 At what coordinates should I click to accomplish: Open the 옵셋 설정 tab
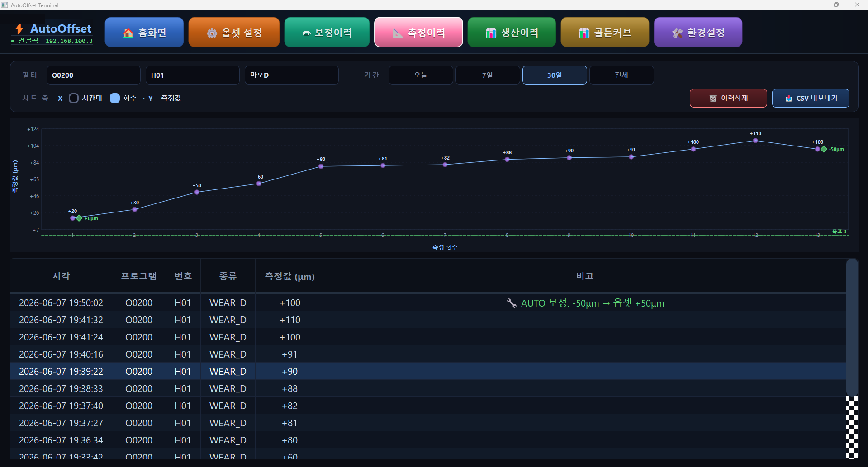[x=234, y=32]
